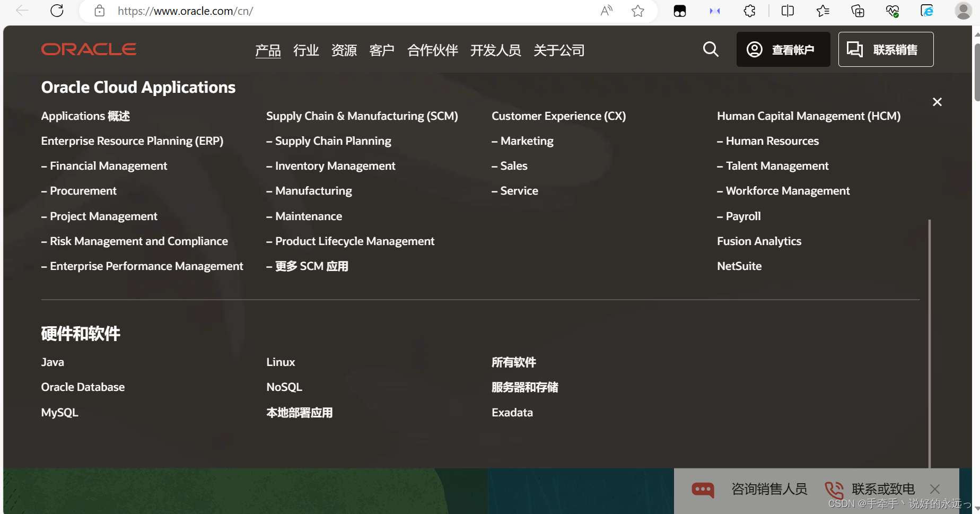This screenshot has height=514, width=980.
Task: Open Split screen mode in the browser
Action: [787, 11]
